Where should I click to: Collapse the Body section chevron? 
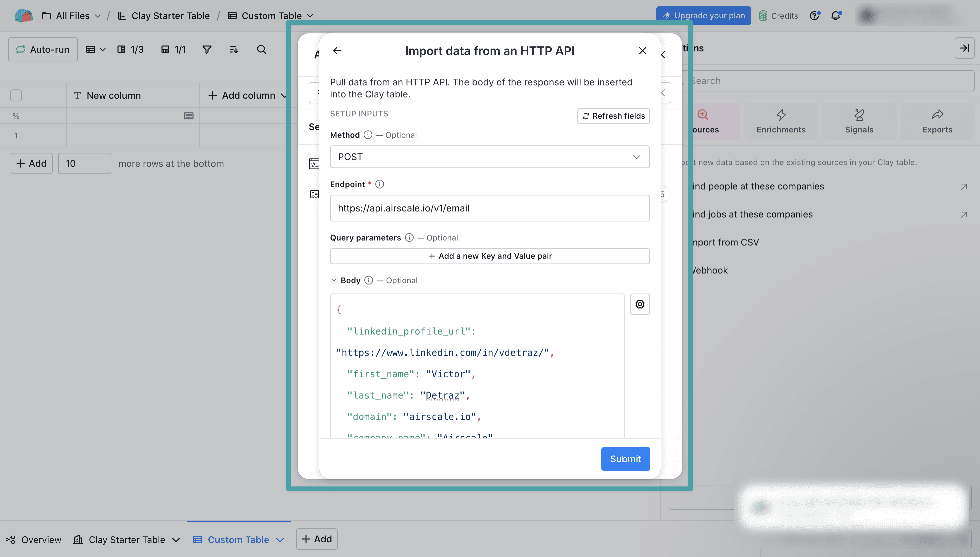pyautogui.click(x=334, y=280)
